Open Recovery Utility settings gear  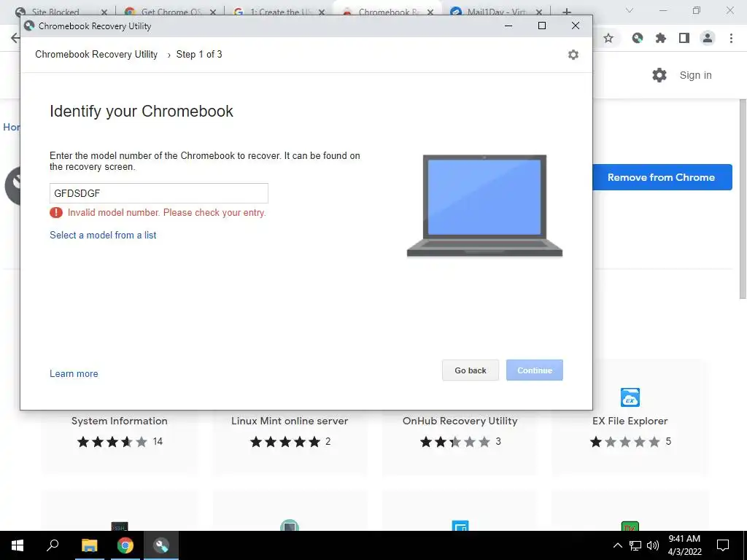tap(573, 55)
